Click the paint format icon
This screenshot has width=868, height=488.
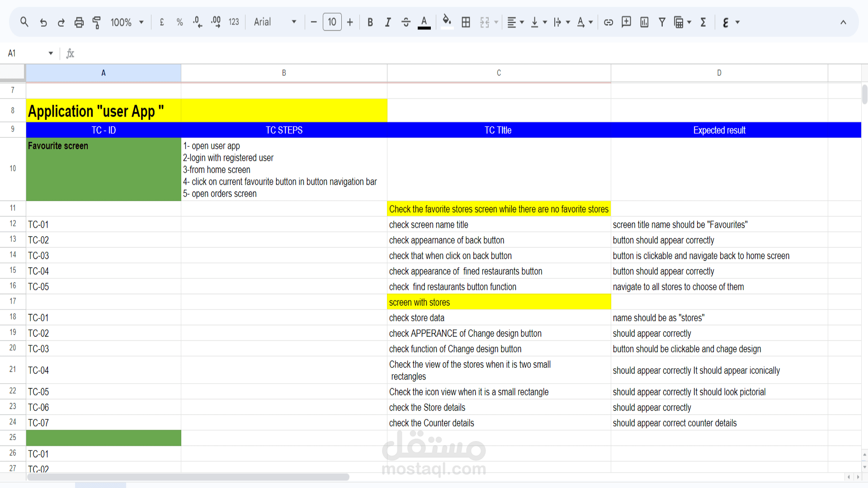click(96, 22)
